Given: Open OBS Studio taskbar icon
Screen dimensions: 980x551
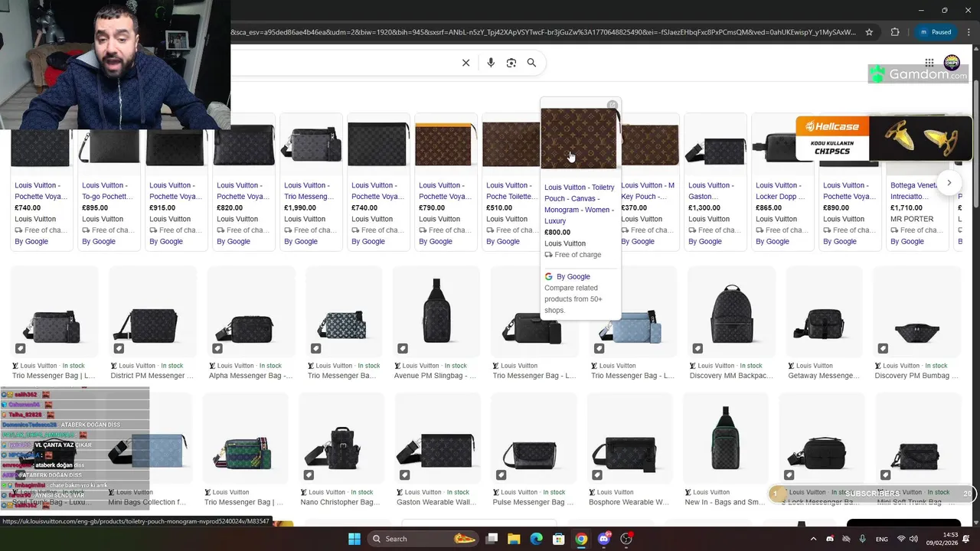Looking at the screenshot, I should [626, 539].
